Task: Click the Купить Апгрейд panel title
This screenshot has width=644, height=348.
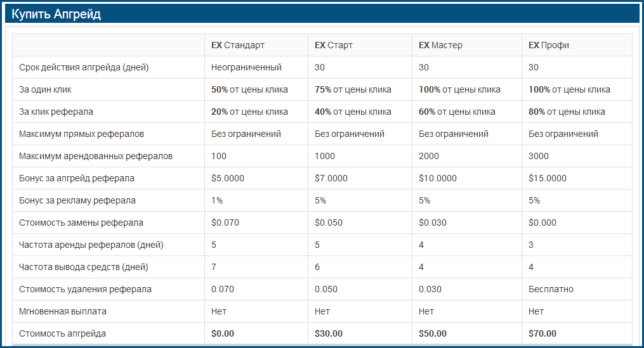Action: [x=56, y=15]
